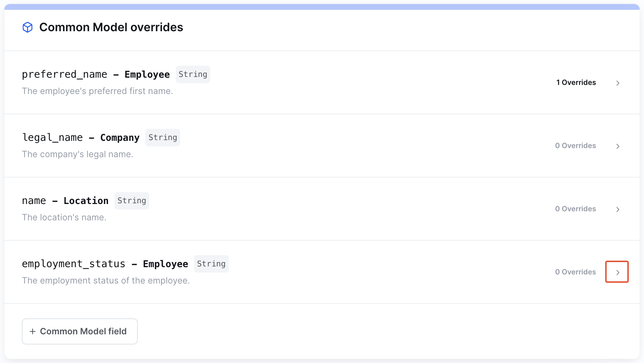
Task: Click the Common Model overrides heading
Action: [111, 27]
